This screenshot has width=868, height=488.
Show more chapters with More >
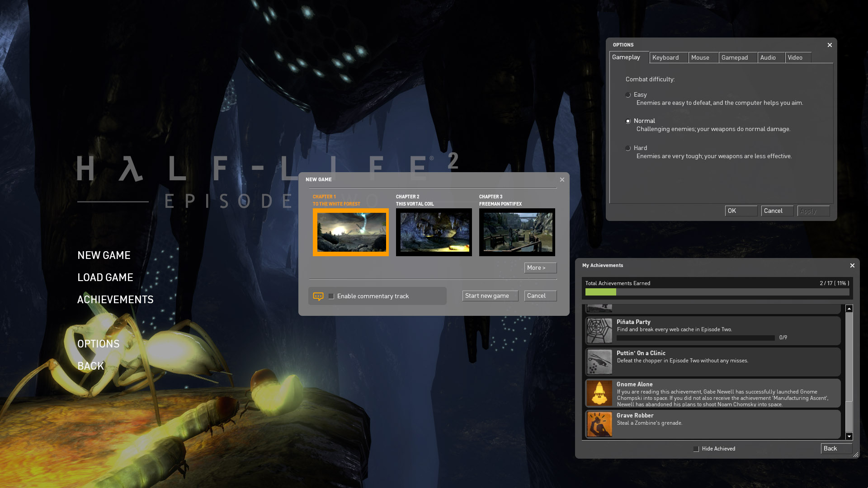540,268
